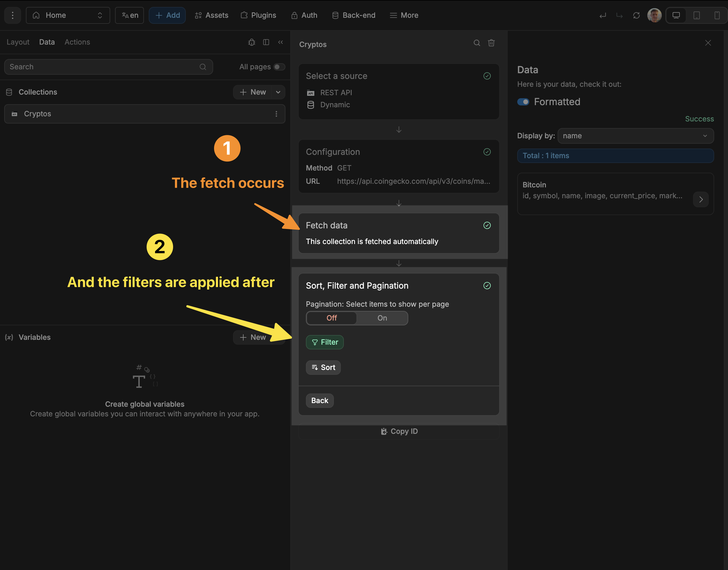
Task: Click the green Filter button
Action: click(x=325, y=343)
